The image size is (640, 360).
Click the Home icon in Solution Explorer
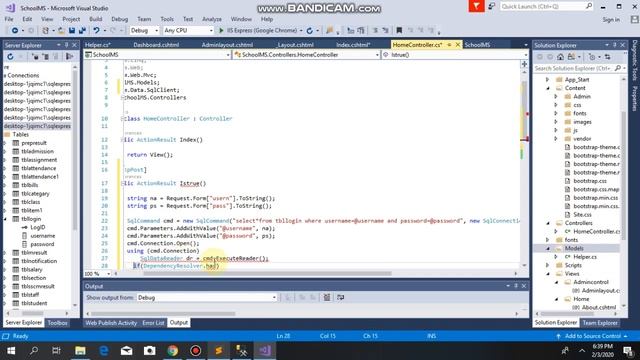click(x=560, y=57)
